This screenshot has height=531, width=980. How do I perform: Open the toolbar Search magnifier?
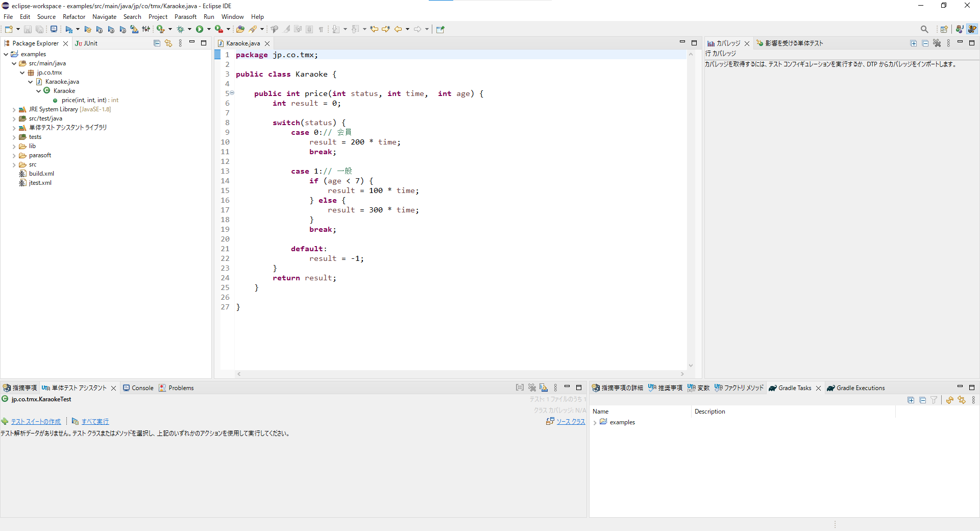[924, 29]
